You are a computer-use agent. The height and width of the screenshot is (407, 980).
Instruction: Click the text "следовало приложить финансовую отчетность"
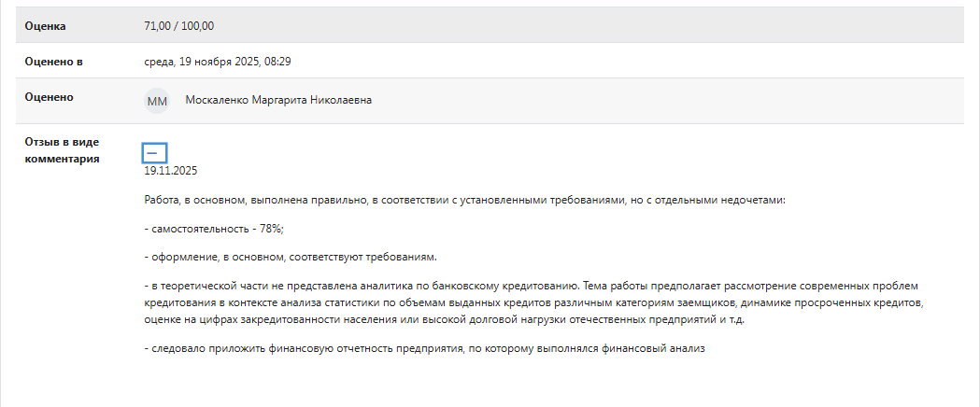point(280,348)
